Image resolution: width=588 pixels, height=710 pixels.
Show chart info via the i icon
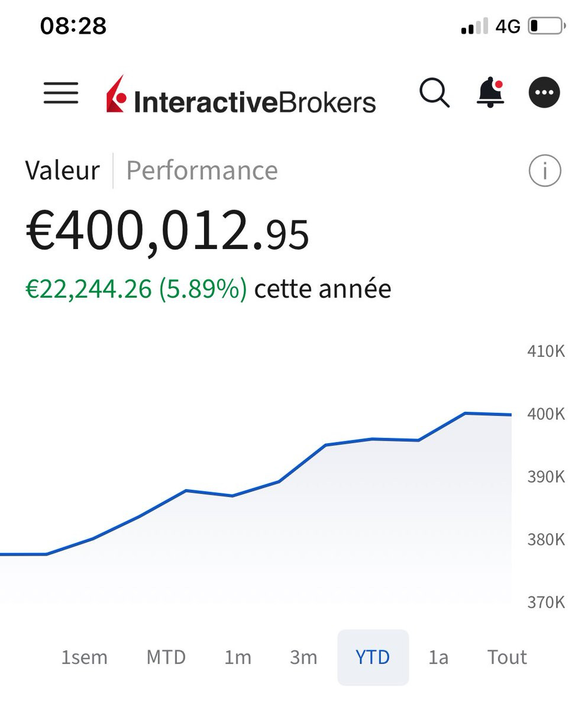point(544,171)
